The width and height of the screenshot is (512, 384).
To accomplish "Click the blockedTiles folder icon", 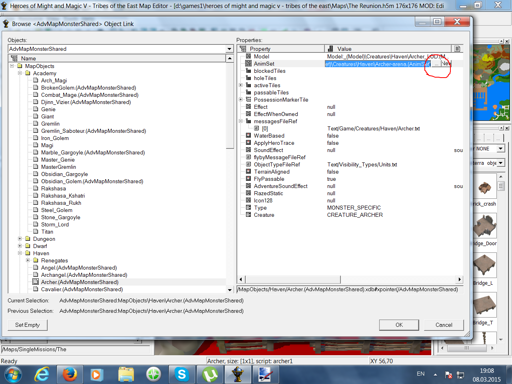I will (x=248, y=71).
